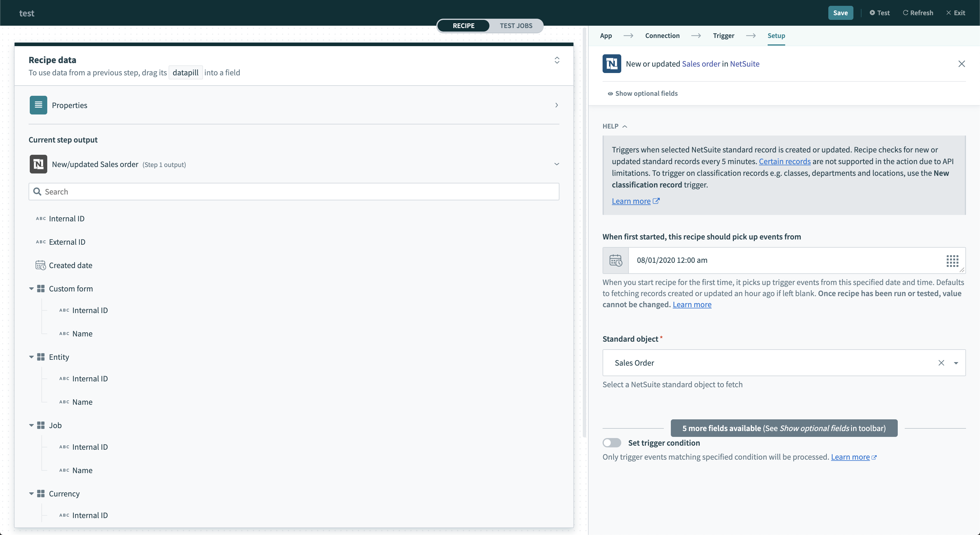Enable the Set trigger condition toggle
Image resolution: width=980 pixels, height=535 pixels.
(x=612, y=443)
